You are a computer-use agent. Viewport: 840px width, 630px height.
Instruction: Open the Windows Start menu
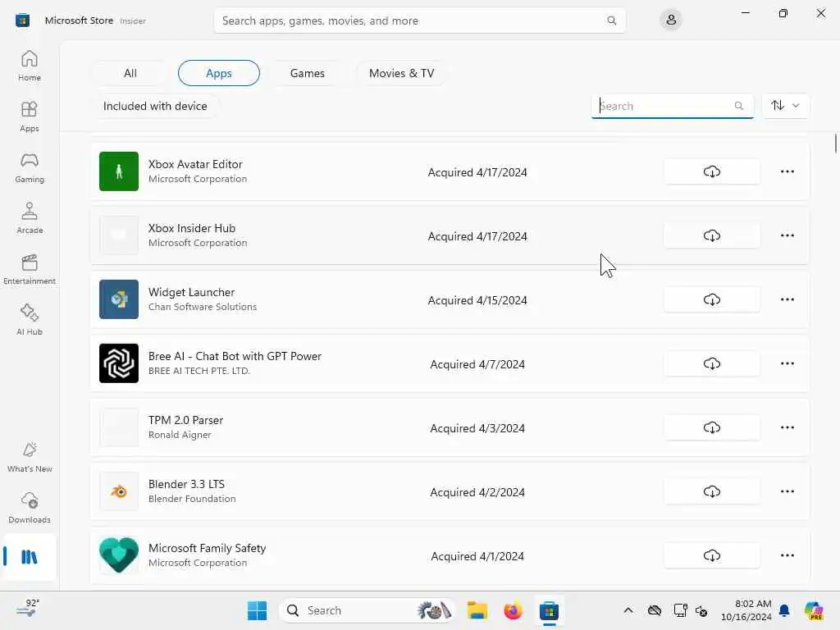point(257,610)
